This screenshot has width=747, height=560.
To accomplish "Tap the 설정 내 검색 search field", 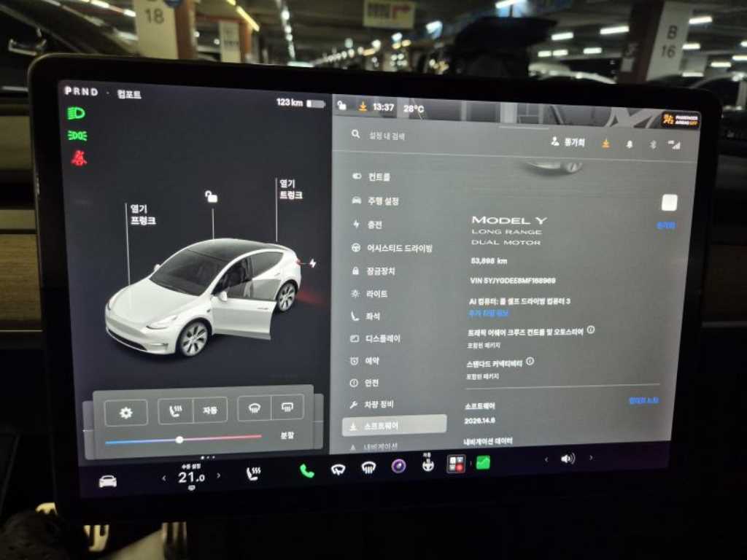I will pos(387,136).
